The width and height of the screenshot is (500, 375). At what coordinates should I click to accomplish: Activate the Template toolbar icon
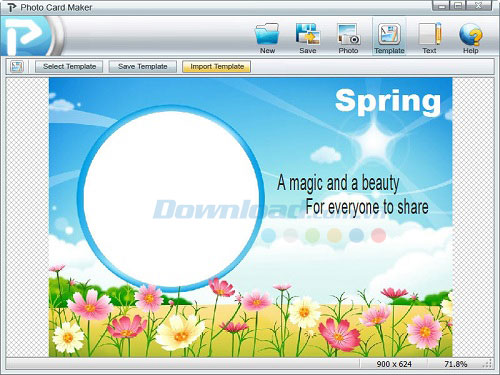pos(389,34)
